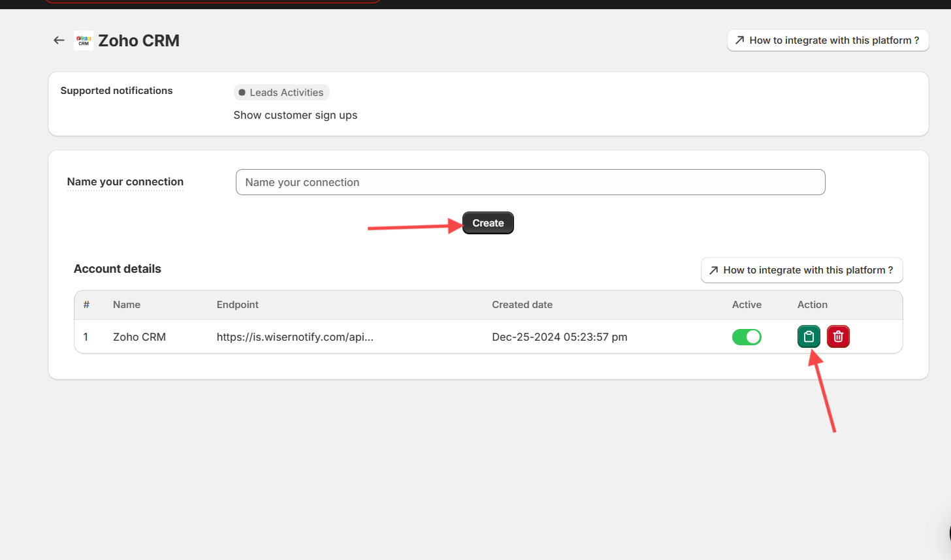Click the Created date column header

coord(522,305)
